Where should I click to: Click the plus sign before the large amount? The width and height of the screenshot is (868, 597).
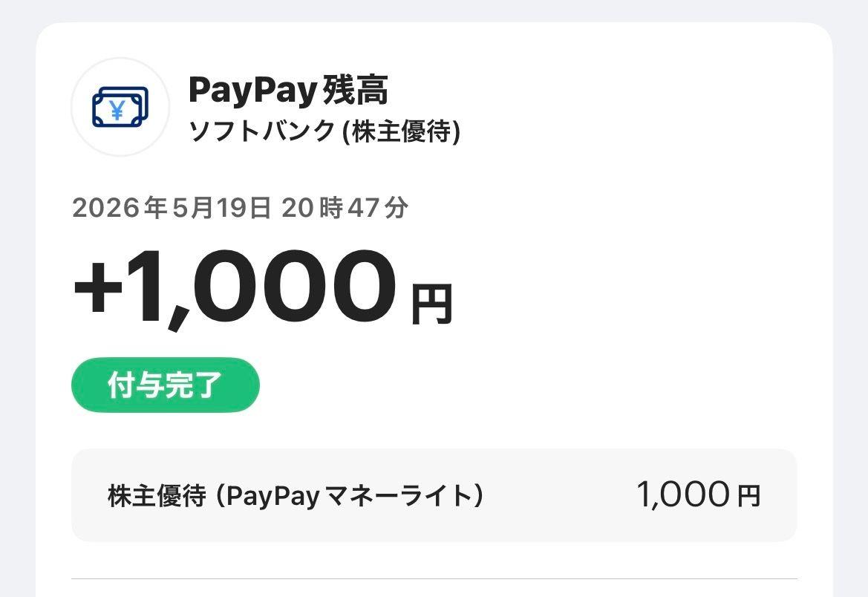pyautogui.click(x=97, y=288)
